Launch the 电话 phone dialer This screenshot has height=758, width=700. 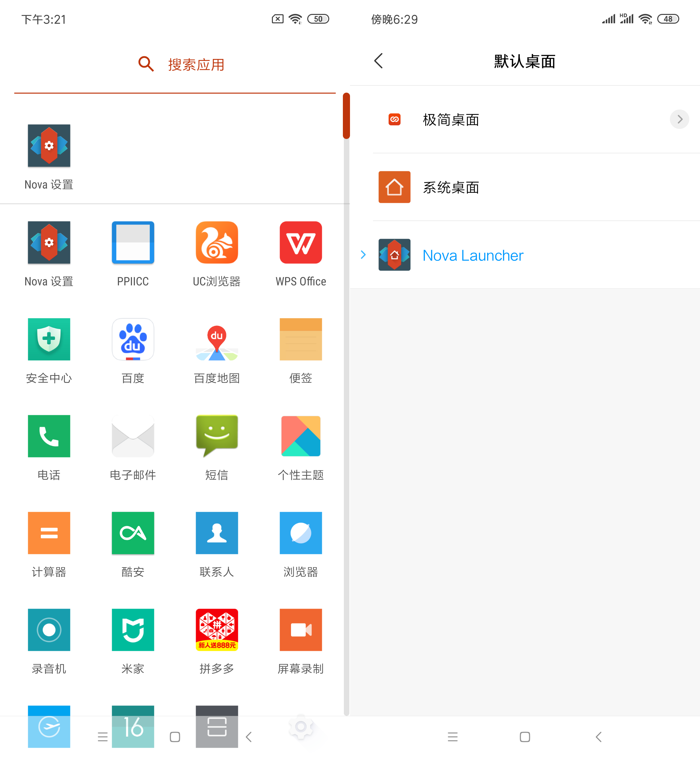[49, 448]
